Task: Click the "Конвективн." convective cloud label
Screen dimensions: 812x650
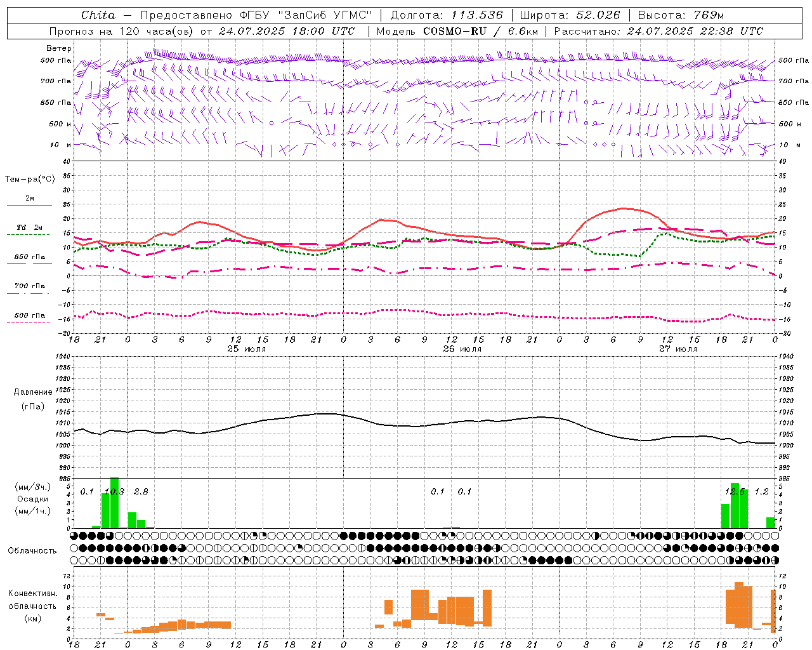Action: 33,594
